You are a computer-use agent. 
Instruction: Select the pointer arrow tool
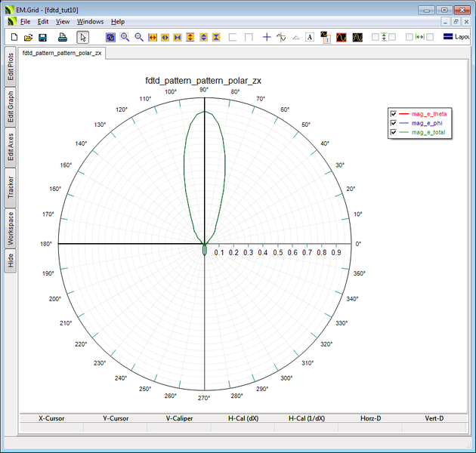click(82, 37)
